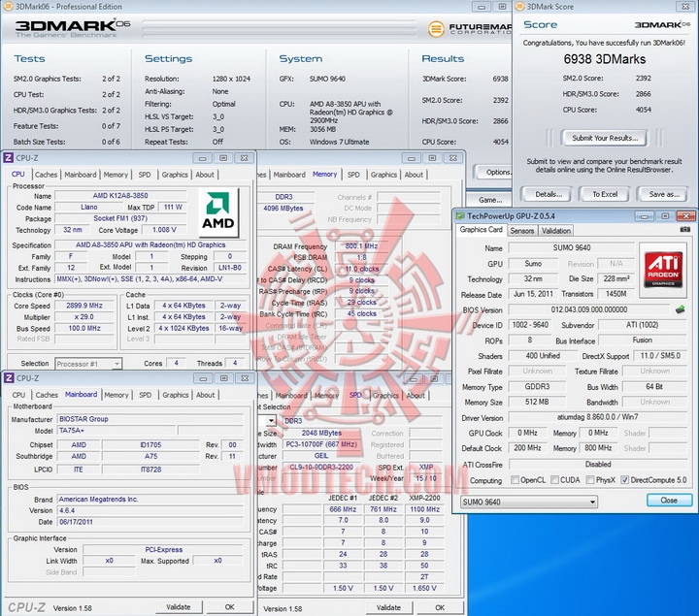699x616 pixels.
Task: Switch to the Caches tab in top CPU-Z
Action: (x=46, y=175)
